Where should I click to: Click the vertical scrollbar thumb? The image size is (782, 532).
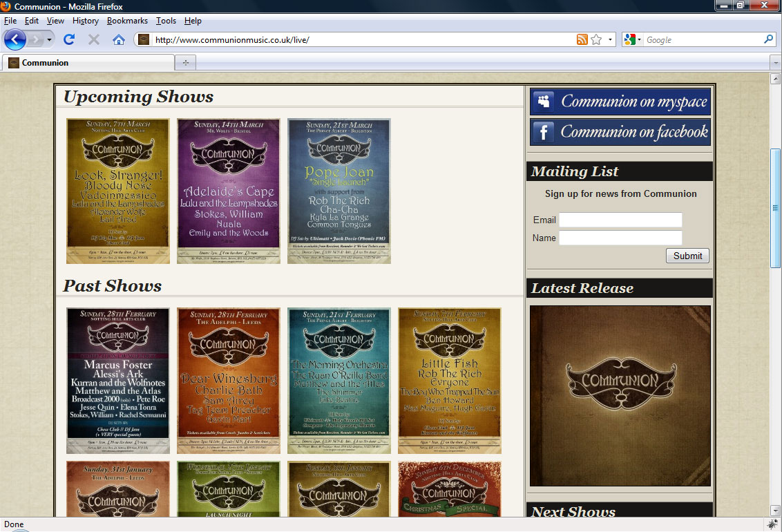[x=776, y=208]
